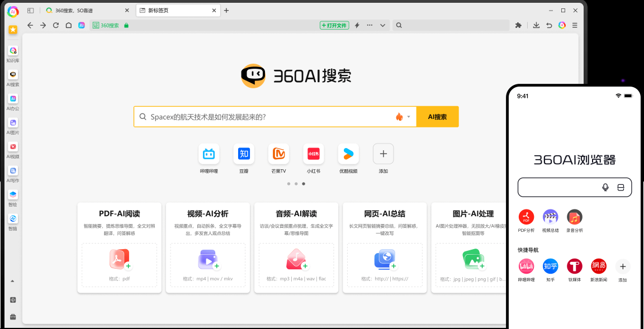This screenshot has width=644, height=329.
Task: Click the toolbar search box
Action: (x=451, y=26)
